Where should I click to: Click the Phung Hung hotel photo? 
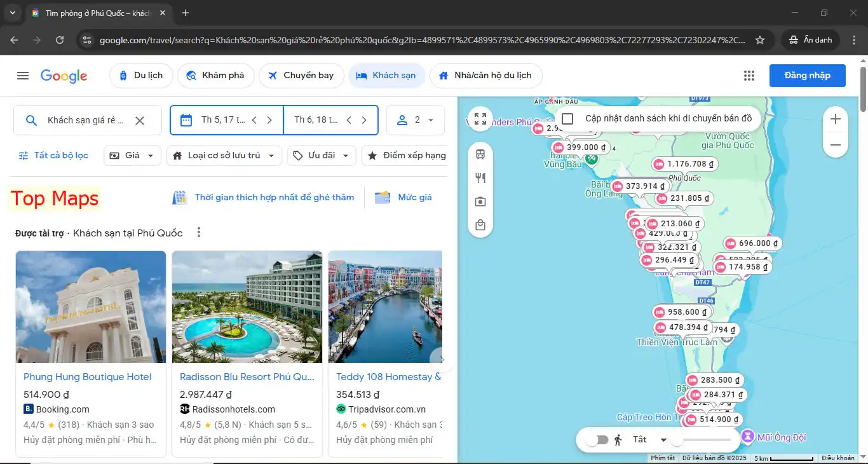91,307
